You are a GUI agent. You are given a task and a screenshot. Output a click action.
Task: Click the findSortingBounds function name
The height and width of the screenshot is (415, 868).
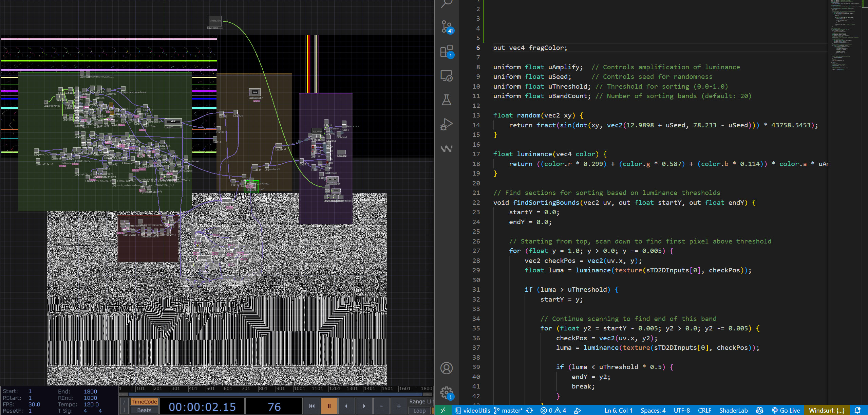point(546,202)
